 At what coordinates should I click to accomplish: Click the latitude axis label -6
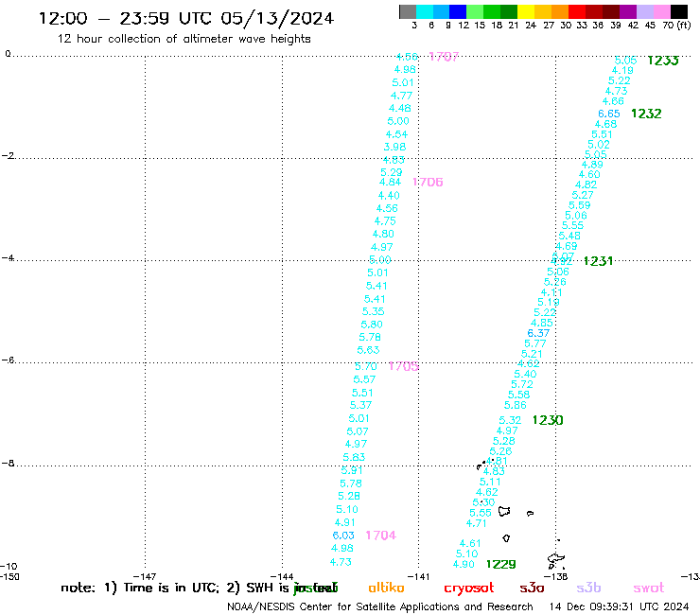coord(8,360)
